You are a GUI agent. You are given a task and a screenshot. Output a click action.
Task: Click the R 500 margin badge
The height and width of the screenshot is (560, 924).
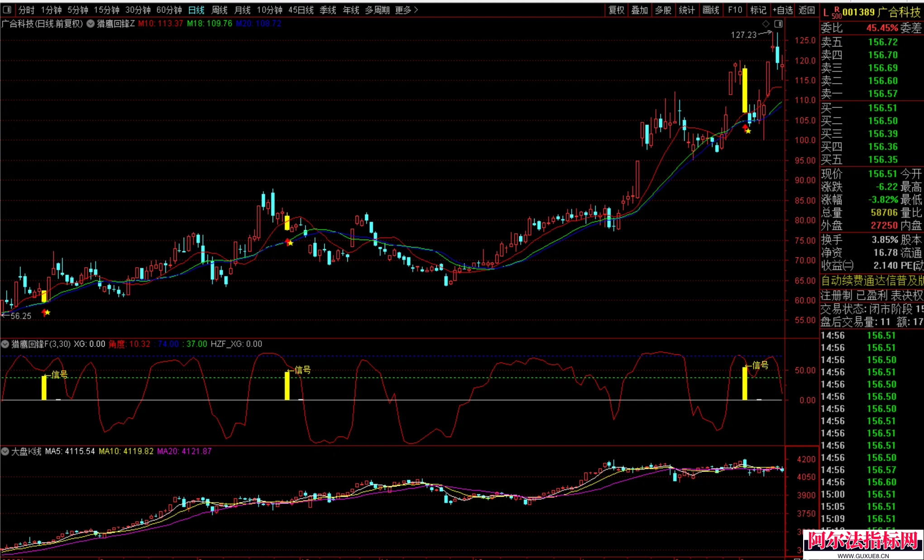click(837, 13)
